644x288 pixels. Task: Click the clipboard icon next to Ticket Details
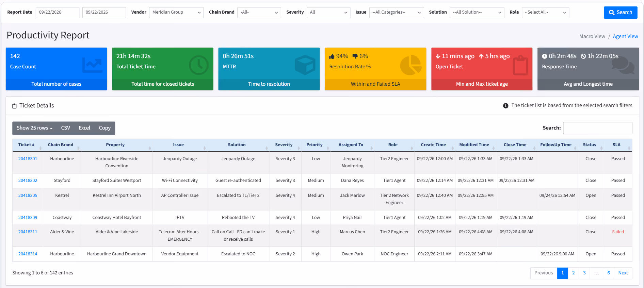point(14,106)
